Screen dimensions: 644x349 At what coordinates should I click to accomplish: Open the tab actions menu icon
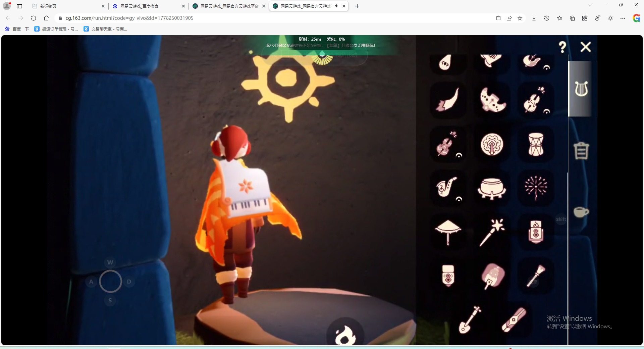19,6
